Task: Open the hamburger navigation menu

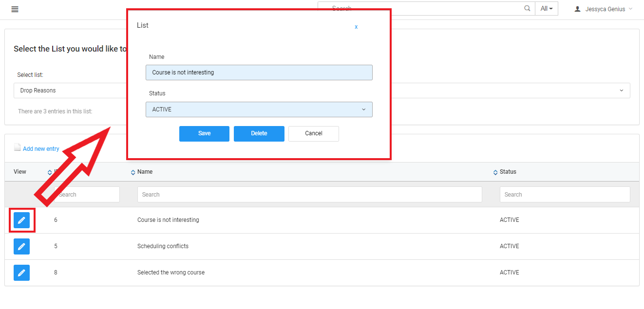Action: pyautogui.click(x=15, y=9)
